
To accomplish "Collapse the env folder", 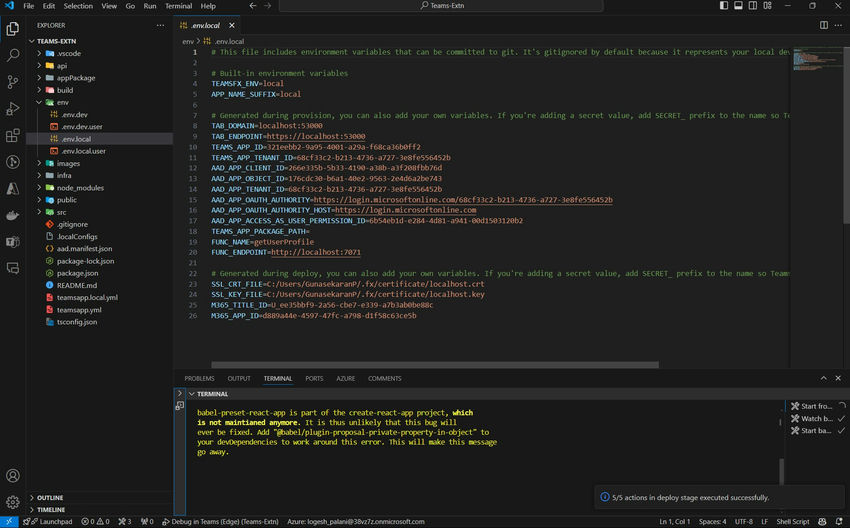I will [x=62, y=102].
